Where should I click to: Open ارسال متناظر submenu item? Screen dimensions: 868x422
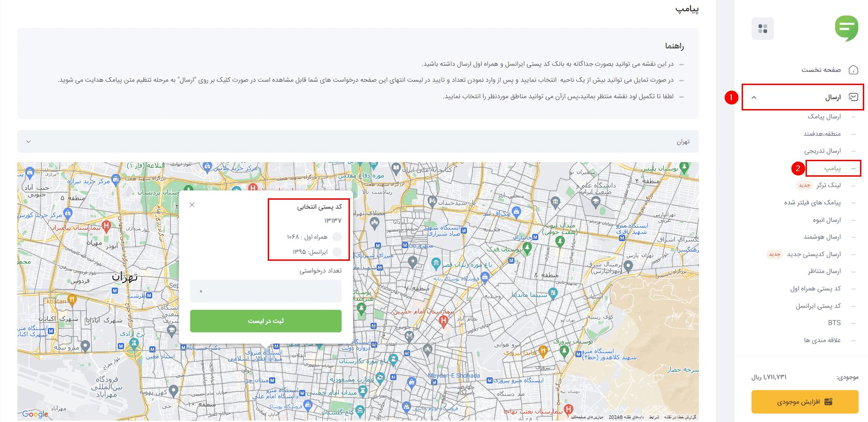tap(824, 271)
